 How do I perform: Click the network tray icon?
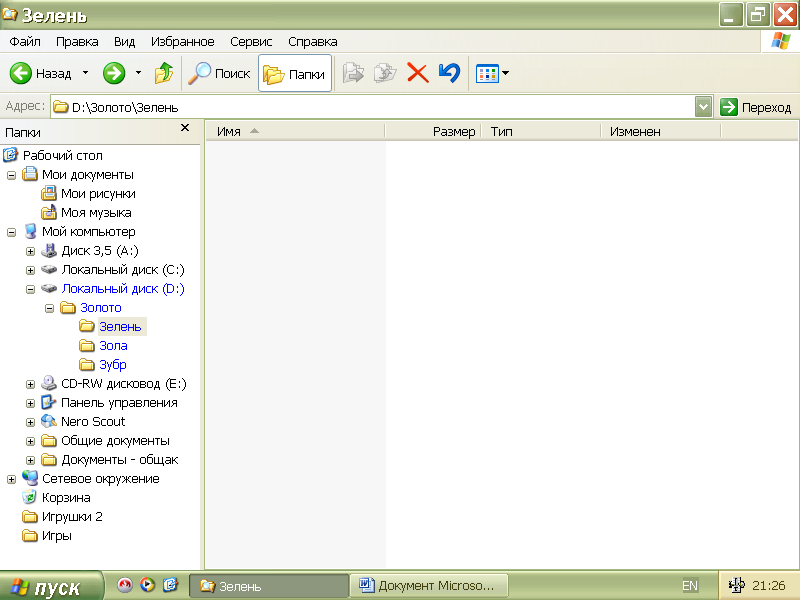[x=736, y=585]
